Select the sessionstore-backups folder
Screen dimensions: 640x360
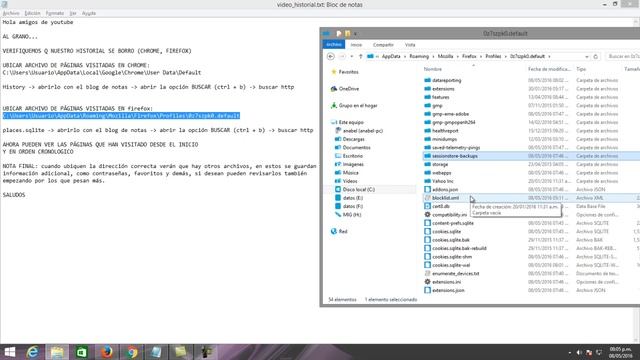[x=455, y=156]
